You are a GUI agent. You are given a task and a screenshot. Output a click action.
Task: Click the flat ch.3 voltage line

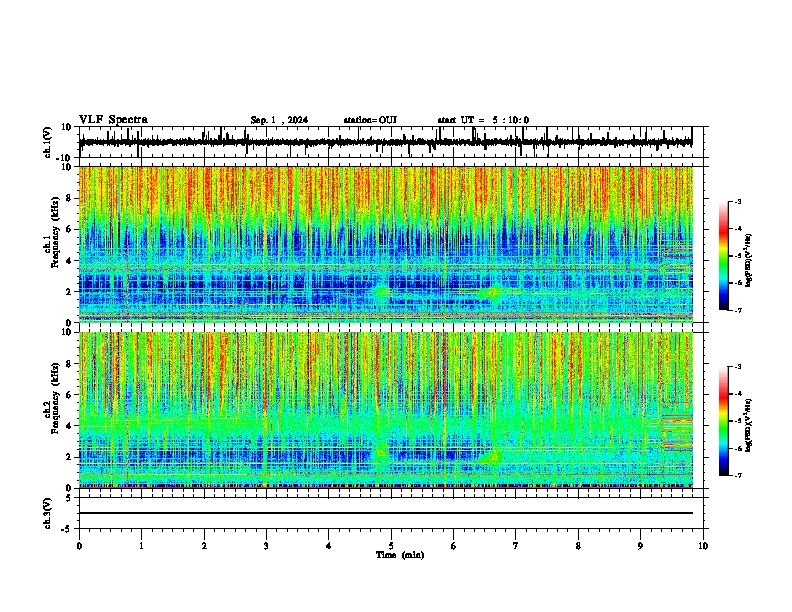[x=385, y=513]
